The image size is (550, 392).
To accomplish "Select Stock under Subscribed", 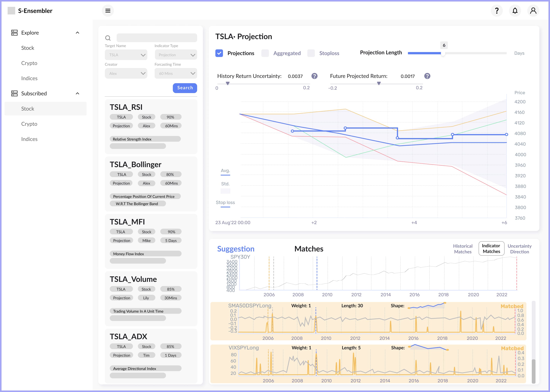I will coord(46,109).
